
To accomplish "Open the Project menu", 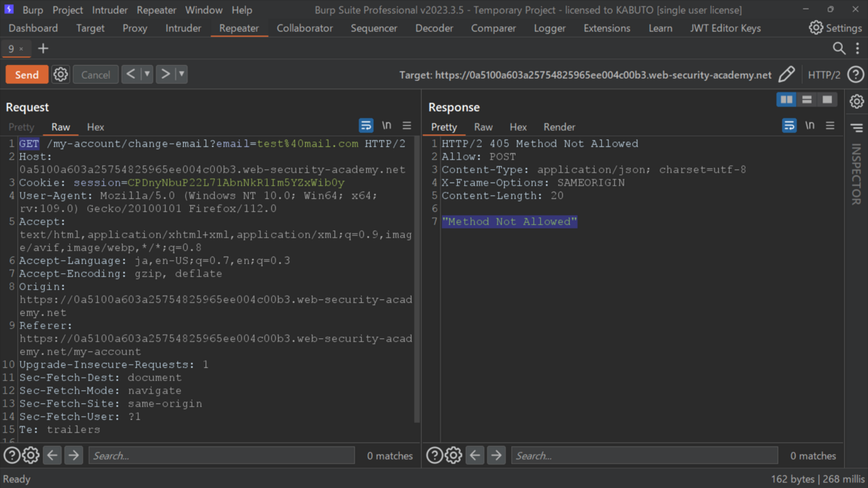I will (x=68, y=10).
